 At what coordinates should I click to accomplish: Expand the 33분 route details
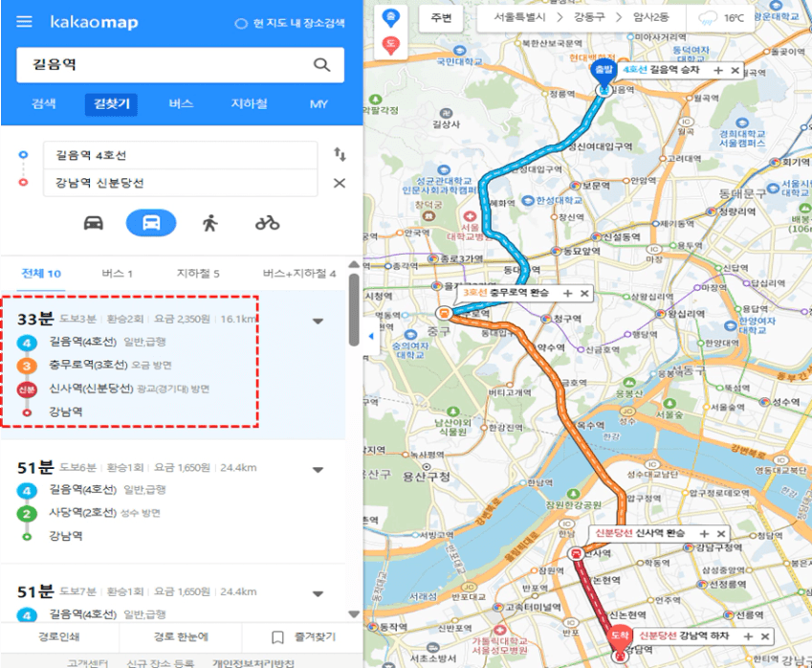(318, 322)
